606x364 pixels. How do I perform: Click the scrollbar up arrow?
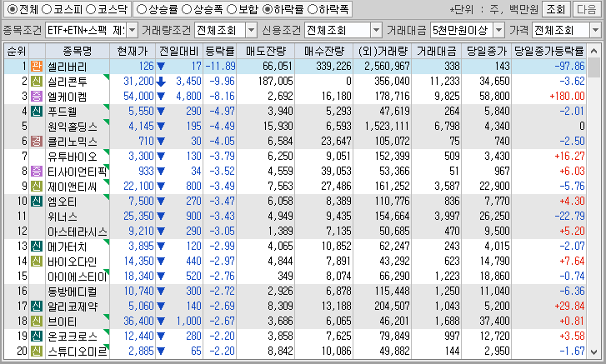593,51
